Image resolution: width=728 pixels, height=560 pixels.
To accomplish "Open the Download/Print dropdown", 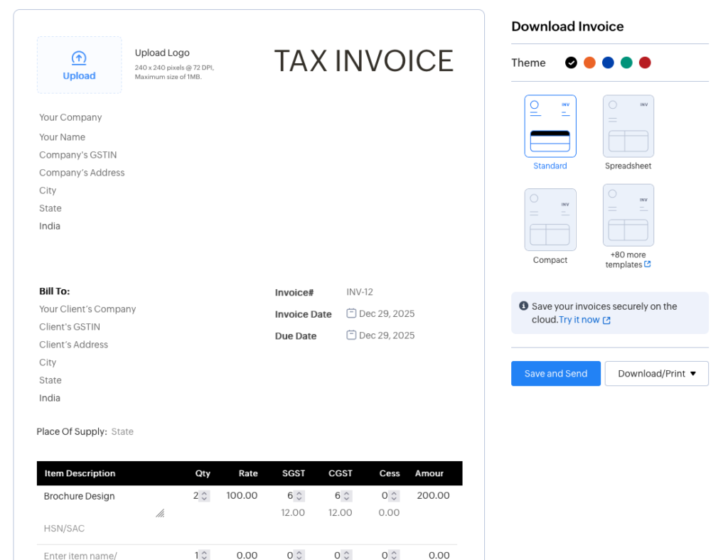I will tap(655, 373).
